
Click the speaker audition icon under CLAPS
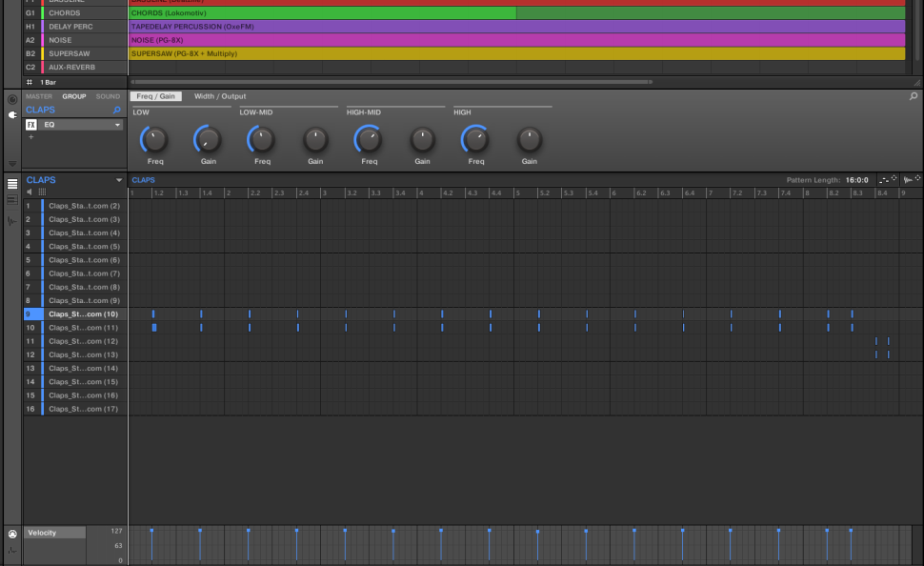click(30, 192)
